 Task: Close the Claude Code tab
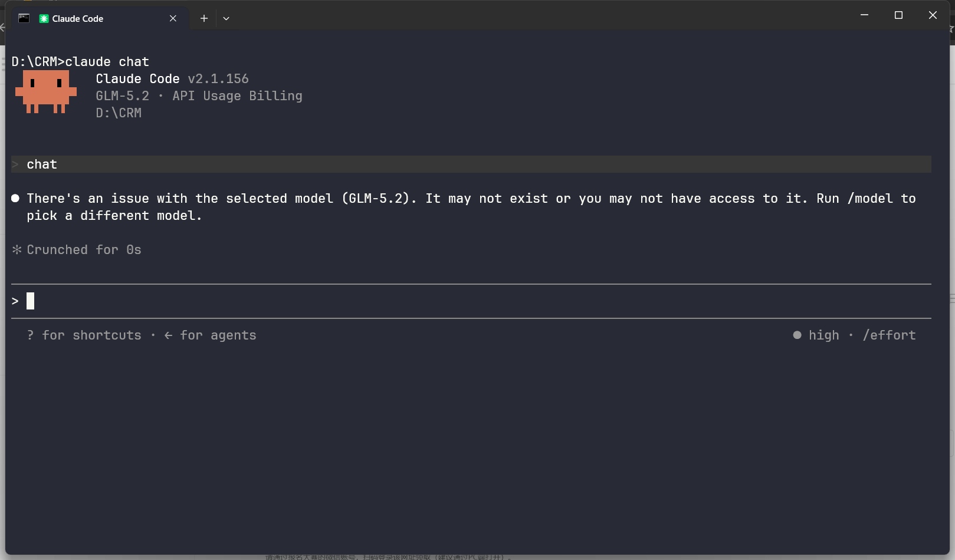point(173,18)
